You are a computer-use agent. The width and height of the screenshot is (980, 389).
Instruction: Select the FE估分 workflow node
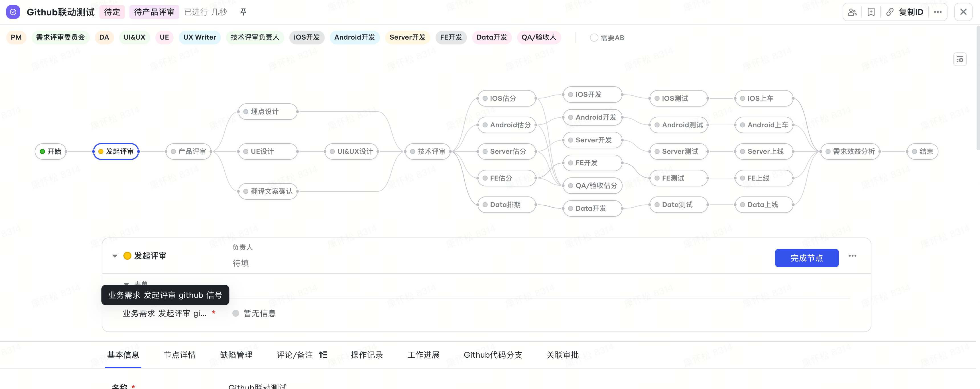(x=507, y=178)
